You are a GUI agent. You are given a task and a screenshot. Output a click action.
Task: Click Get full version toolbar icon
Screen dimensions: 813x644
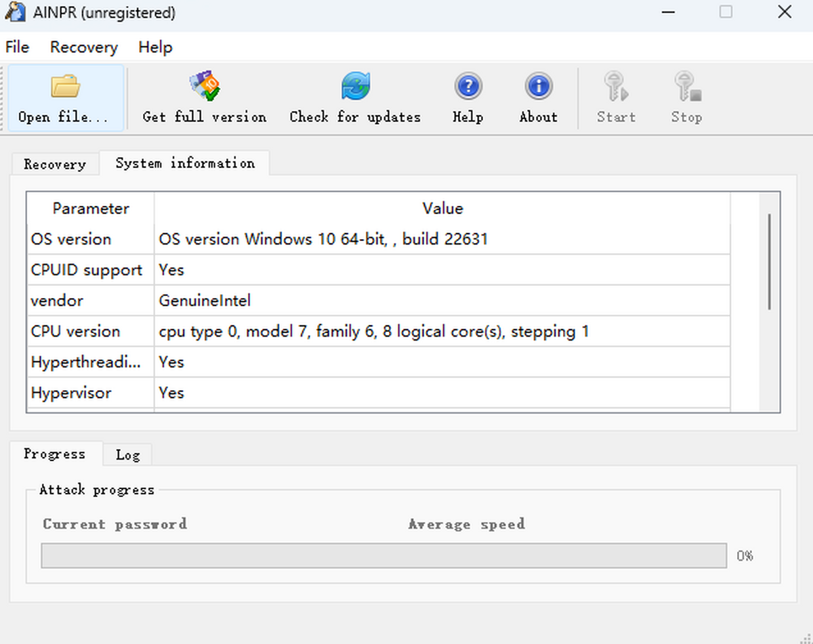click(x=205, y=86)
